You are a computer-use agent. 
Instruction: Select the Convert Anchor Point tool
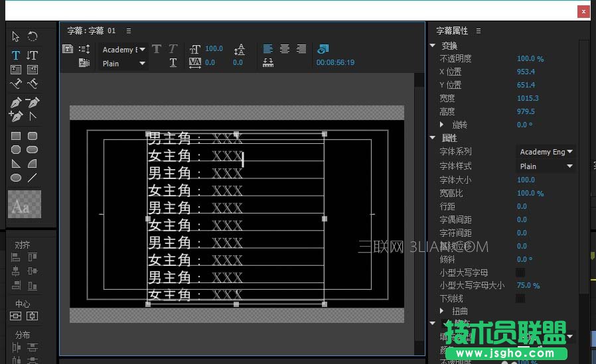[33, 116]
